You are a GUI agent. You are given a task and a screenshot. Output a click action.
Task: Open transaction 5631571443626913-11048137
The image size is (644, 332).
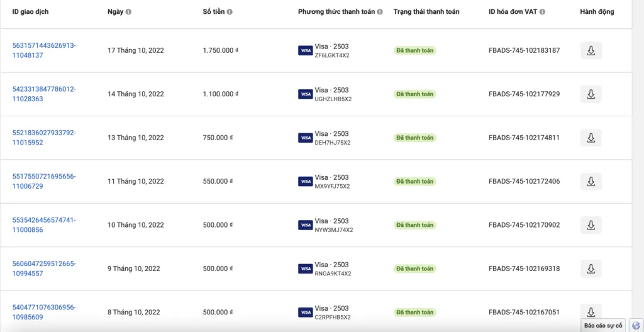[x=44, y=50]
